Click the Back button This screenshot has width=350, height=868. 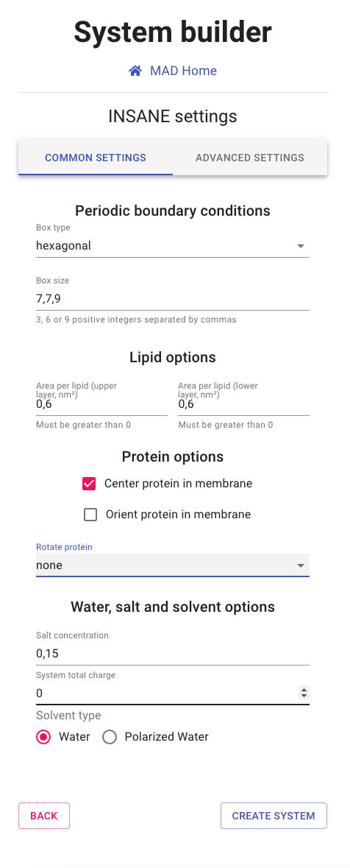pyautogui.click(x=44, y=816)
